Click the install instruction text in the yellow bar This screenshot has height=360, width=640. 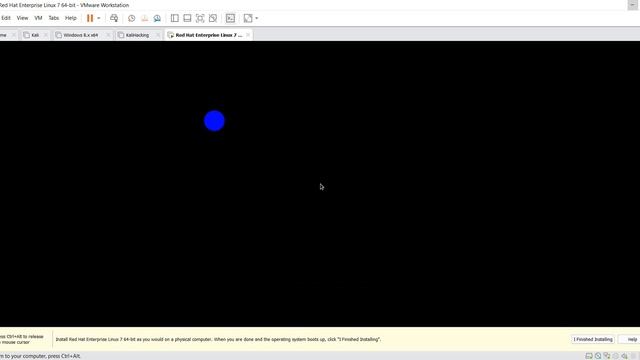point(218,339)
